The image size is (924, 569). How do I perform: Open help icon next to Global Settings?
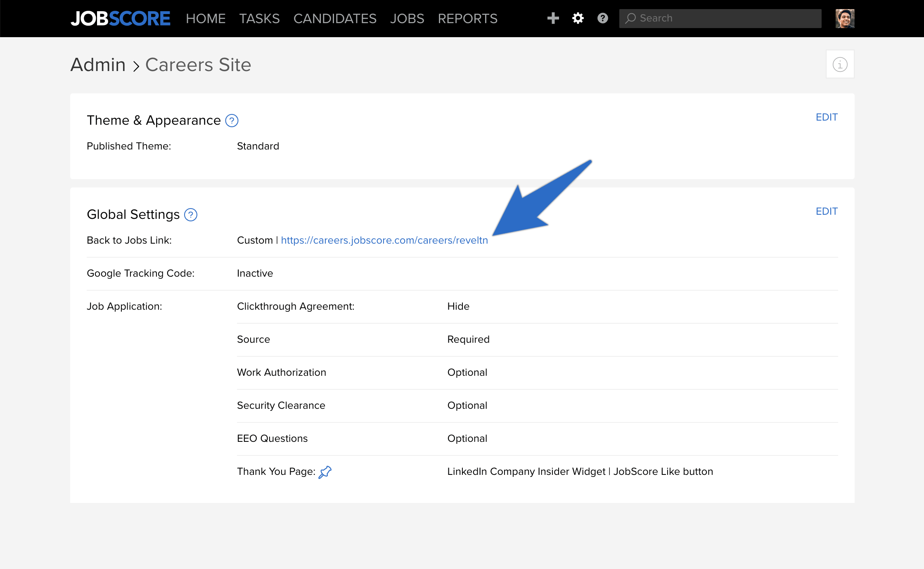[x=190, y=215]
